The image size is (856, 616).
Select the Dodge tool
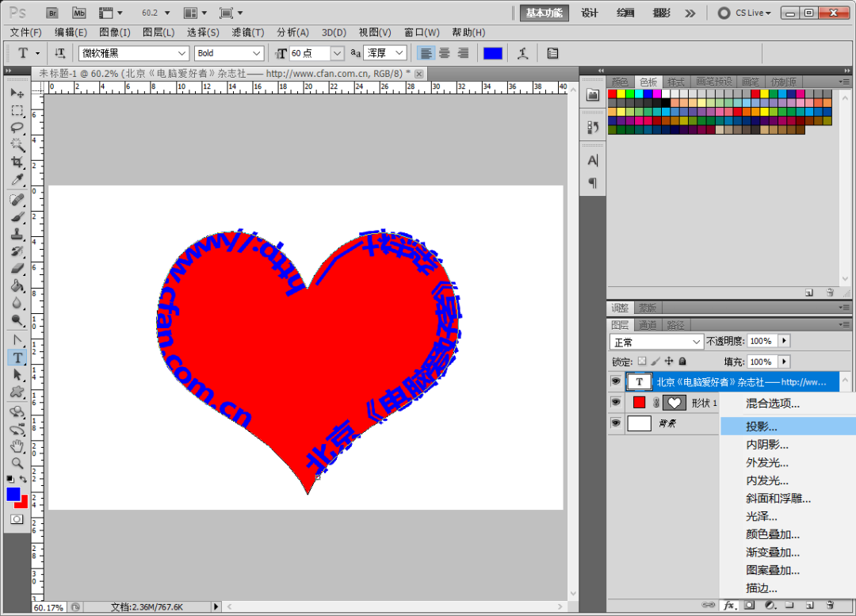17,320
